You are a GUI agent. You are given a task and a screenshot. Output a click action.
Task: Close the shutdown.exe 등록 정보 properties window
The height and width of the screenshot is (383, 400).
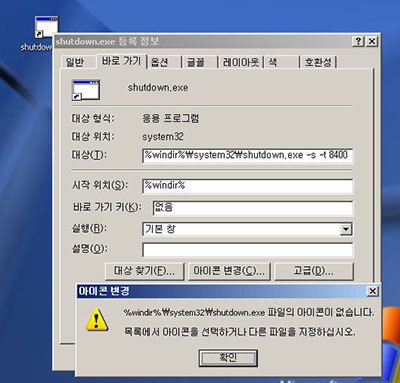[372, 41]
